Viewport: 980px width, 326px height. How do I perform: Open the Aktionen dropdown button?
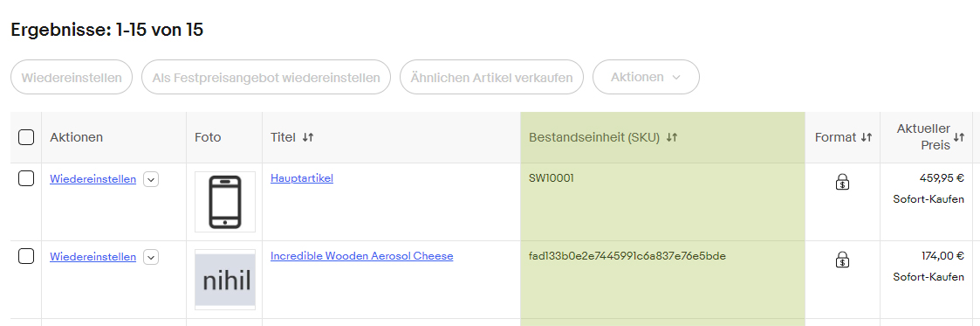646,77
